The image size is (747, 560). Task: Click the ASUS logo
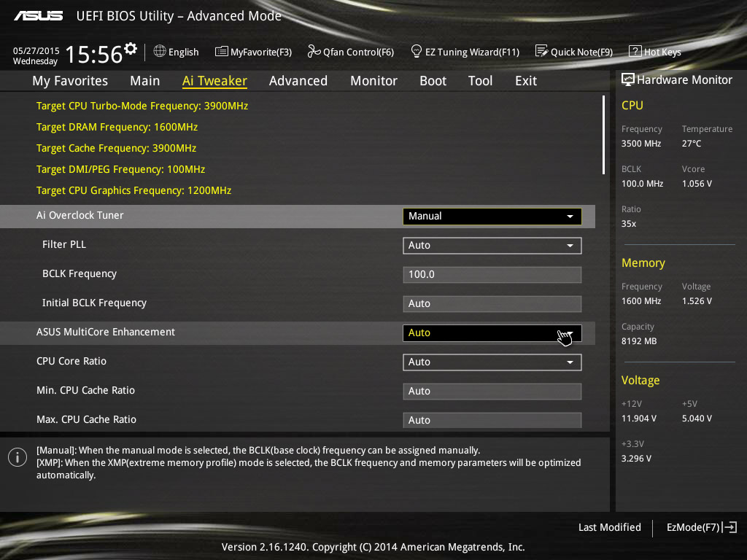(x=39, y=16)
